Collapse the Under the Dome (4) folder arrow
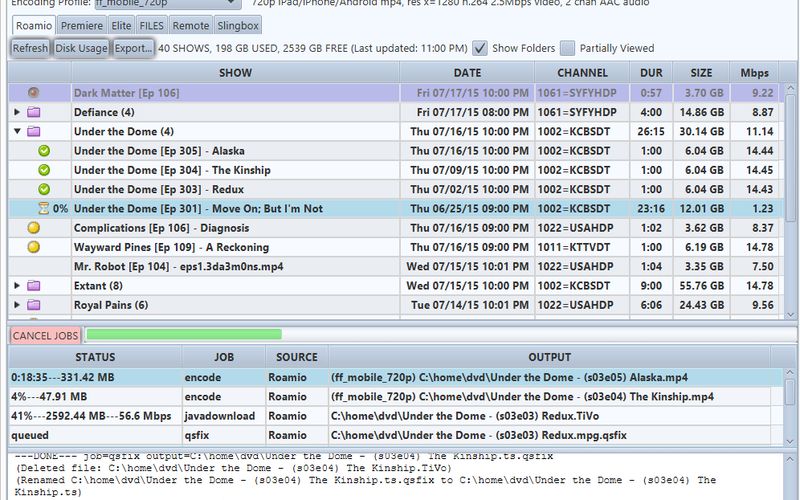 17,131
